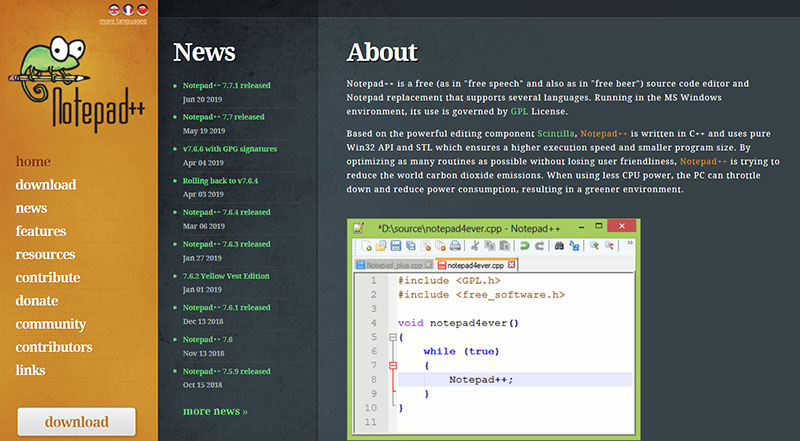This screenshot has height=441, width=800.
Task: Click Cut scissors icon in editor toolbar
Action: click(475, 246)
